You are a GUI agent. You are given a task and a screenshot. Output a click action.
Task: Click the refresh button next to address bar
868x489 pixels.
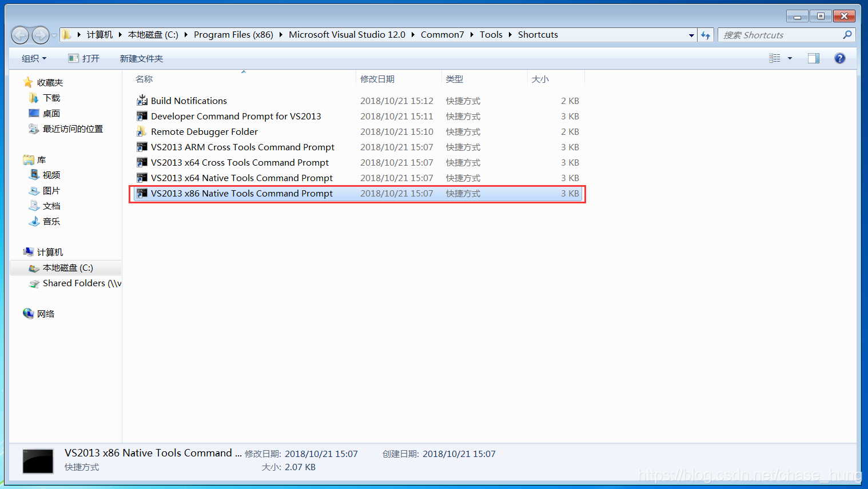(x=706, y=35)
